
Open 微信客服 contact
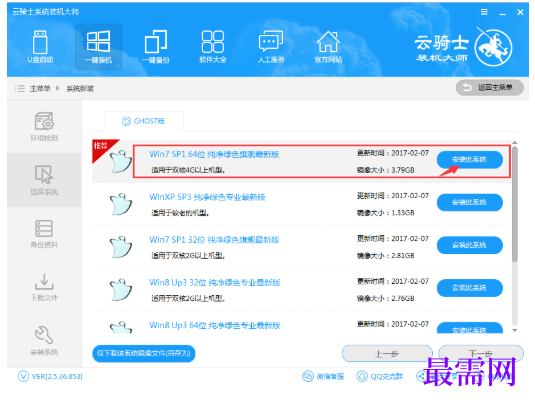pyautogui.click(x=323, y=376)
